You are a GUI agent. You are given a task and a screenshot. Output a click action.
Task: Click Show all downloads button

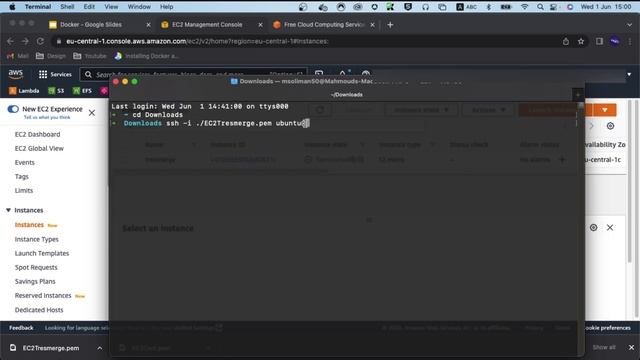click(604, 347)
